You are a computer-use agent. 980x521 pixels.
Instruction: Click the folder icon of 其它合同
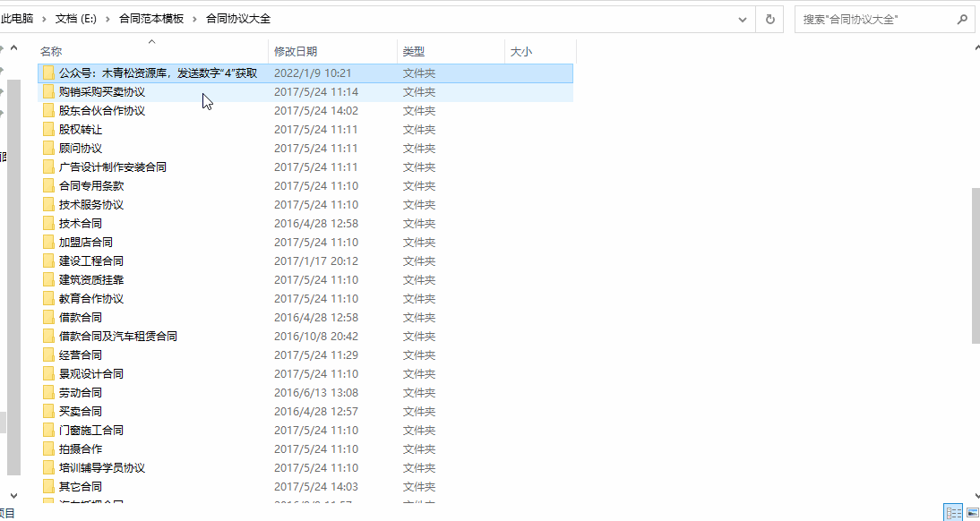coord(48,486)
